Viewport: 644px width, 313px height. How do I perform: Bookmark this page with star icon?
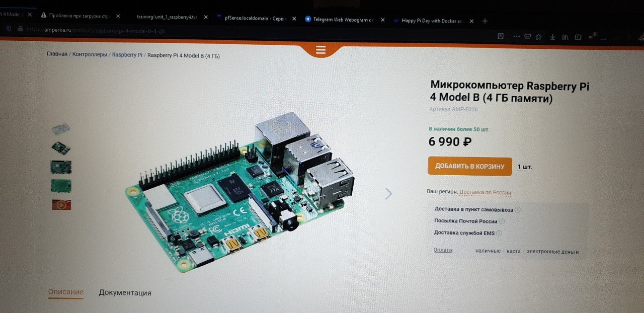pyautogui.click(x=538, y=37)
